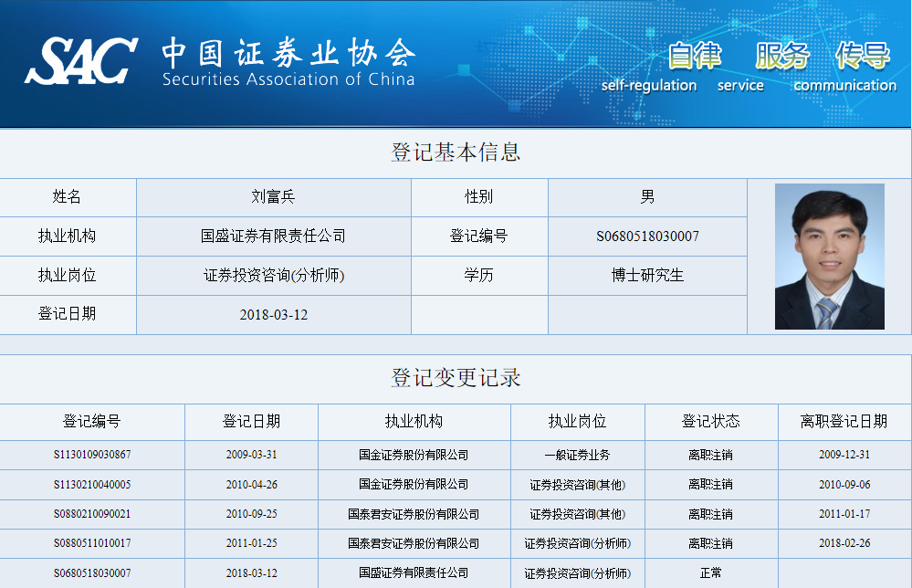This screenshot has width=912, height=588.
Task: Click departure date 2010-09-06
Action: click(x=844, y=485)
